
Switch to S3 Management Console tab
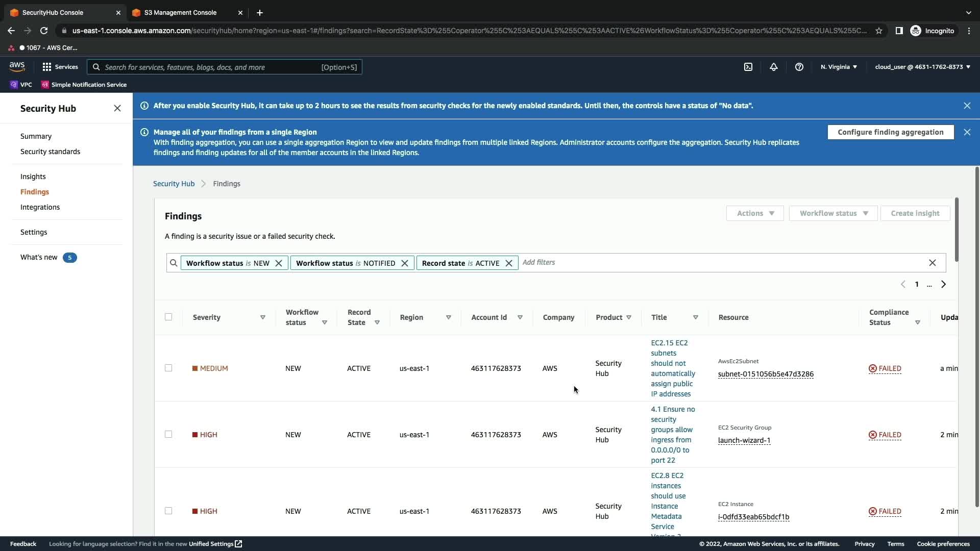click(180, 13)
